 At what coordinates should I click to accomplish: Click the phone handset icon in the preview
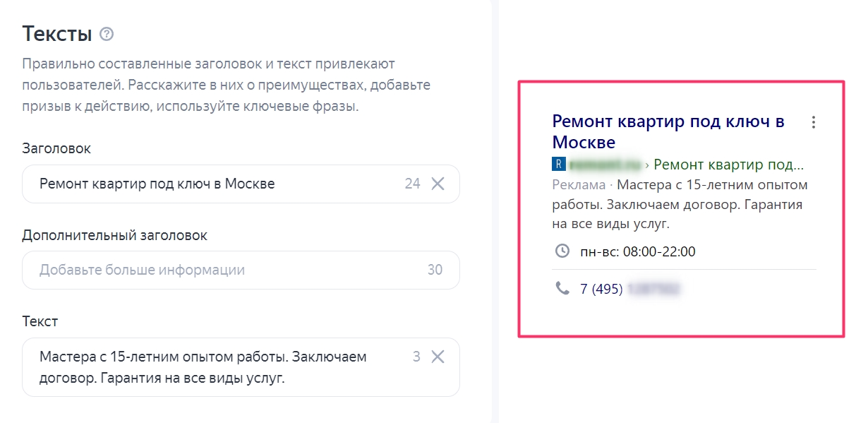click(562, 288)
